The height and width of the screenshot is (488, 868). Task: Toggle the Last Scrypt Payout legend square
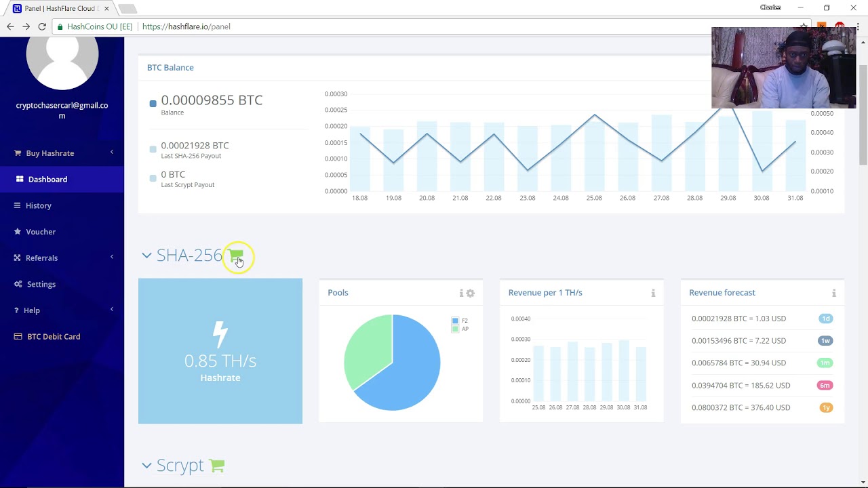point(153,178)
